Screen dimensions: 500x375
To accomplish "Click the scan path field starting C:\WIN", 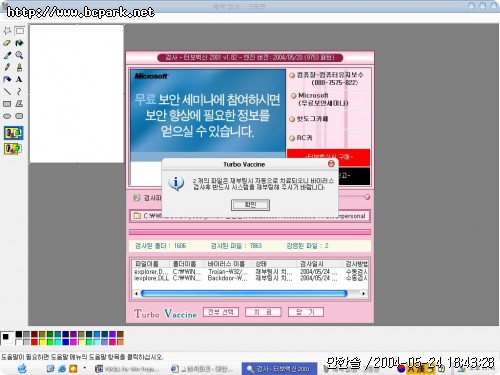I will tap(250, 216).
